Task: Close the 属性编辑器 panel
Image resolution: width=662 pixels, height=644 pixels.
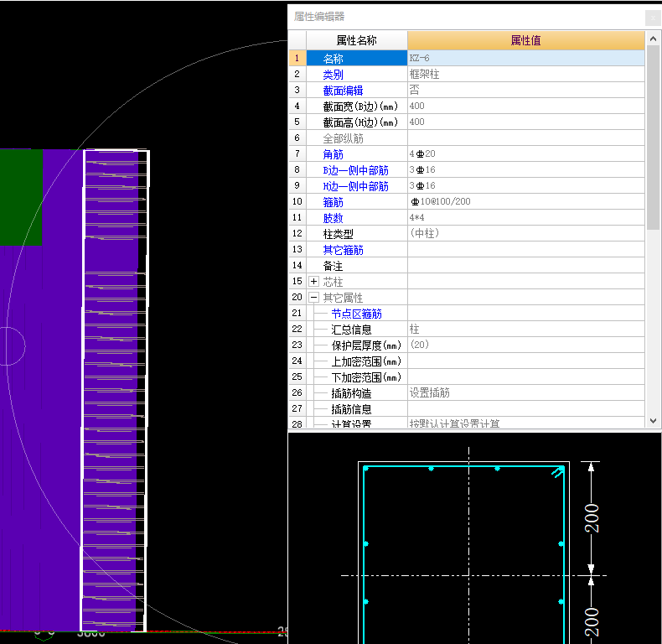Action: [x=653, y=18]
